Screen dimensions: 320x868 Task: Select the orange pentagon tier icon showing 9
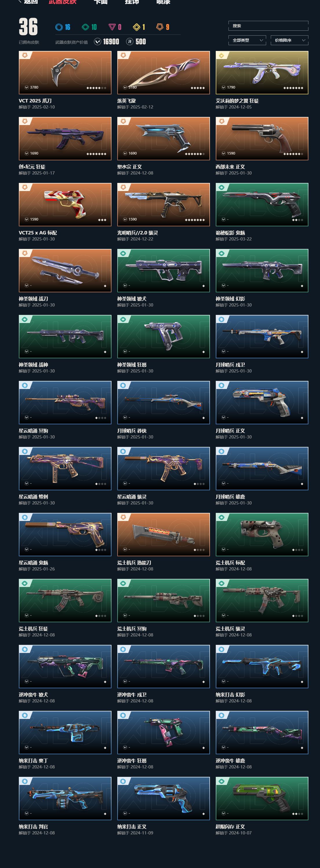[x=160, y=27]
